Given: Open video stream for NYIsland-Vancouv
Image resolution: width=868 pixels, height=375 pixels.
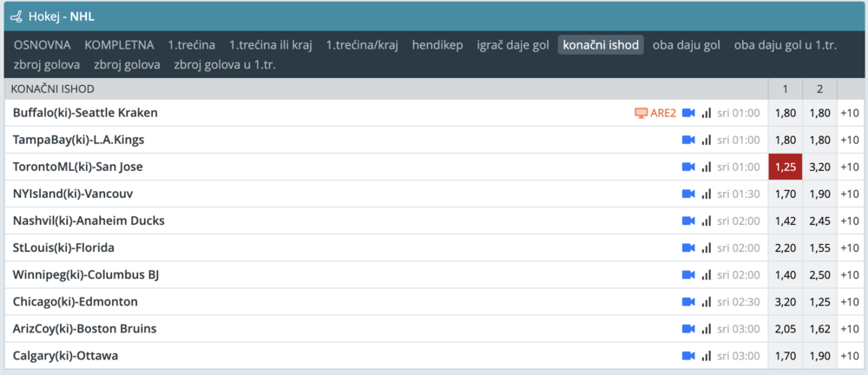Looking at the screenshot, I should [x=688, y=194].
